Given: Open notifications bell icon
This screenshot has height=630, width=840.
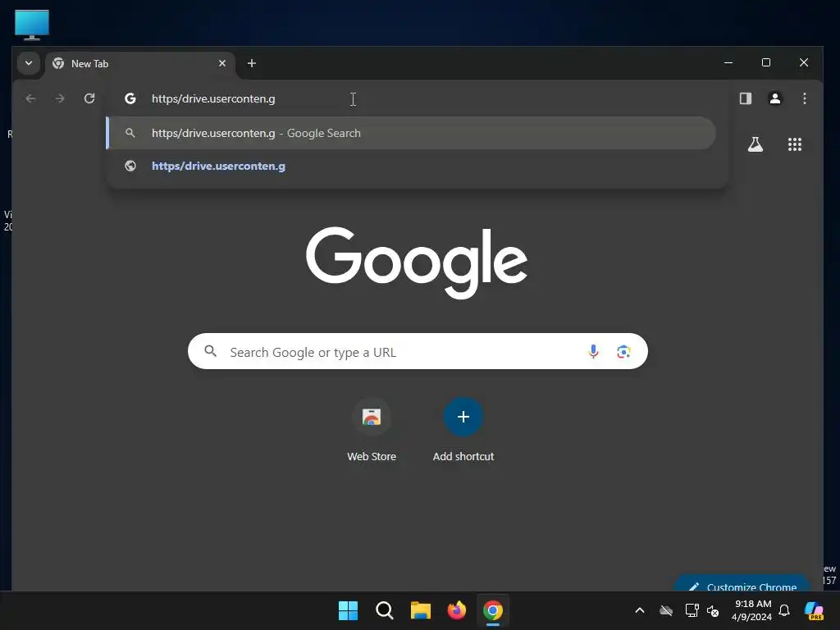Looking at the screenshot, I should pos(784,610).
